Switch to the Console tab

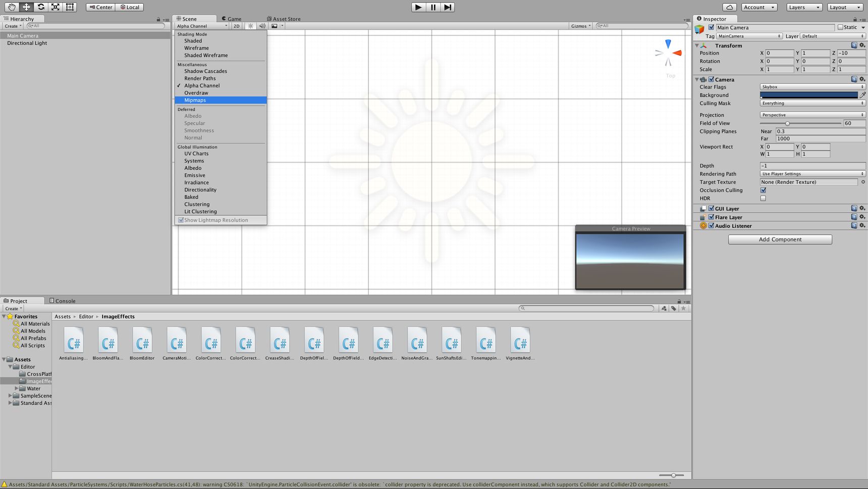pos(63,301)
